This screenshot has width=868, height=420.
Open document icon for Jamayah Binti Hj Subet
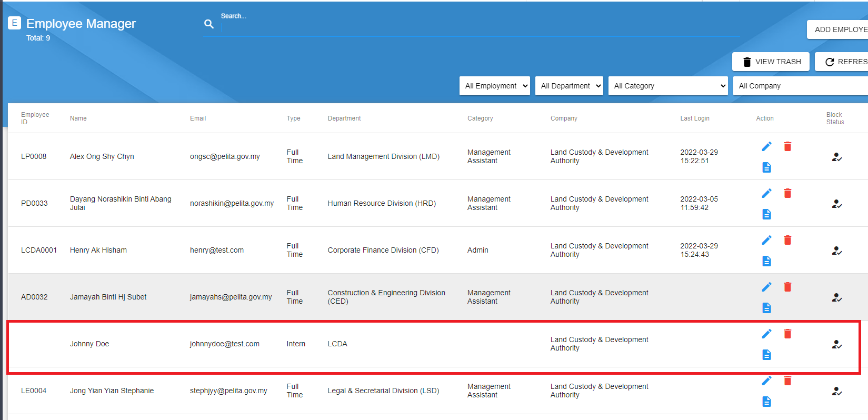point(766,308)
